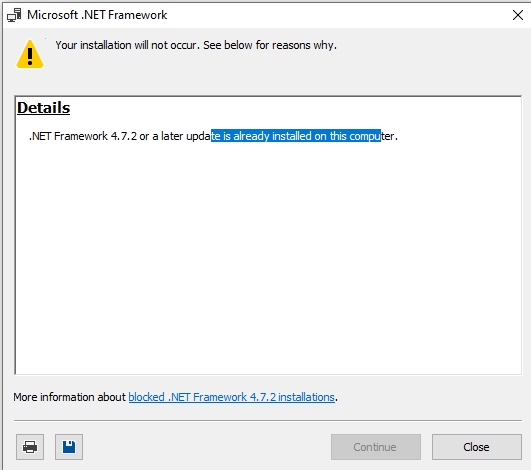Click the grayed-out Continue button
This screenshot has height=470, width=531.
point(376,447)
